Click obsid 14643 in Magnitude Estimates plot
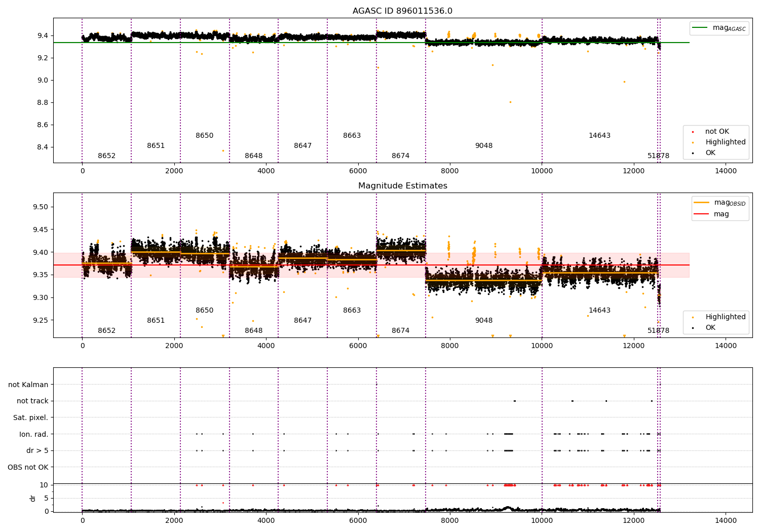Image resolution: width=760 pixels, height=532 pixels. coord(600,311)
